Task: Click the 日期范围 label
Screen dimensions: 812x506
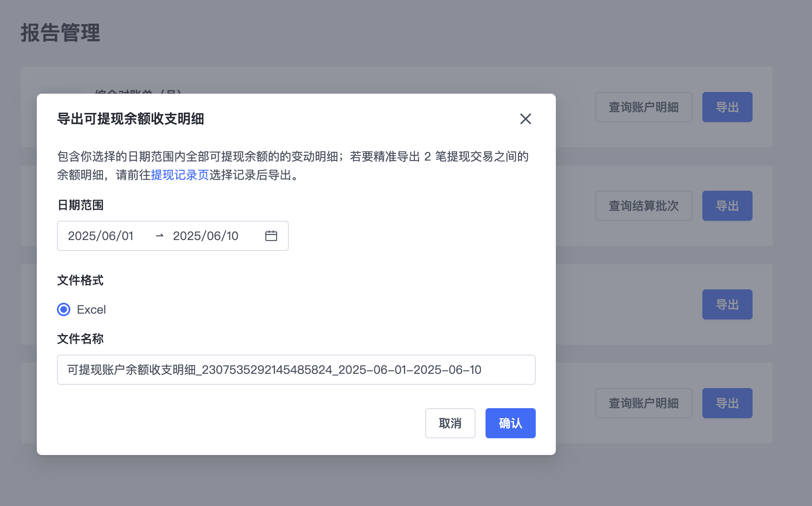Action: pyautogui.click(x=80, y=205)
